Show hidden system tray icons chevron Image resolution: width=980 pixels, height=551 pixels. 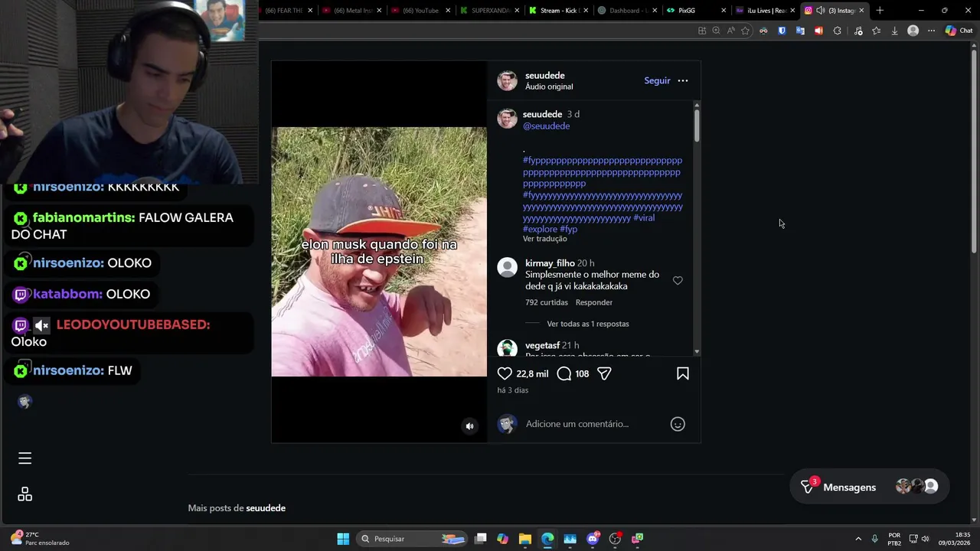858,539
